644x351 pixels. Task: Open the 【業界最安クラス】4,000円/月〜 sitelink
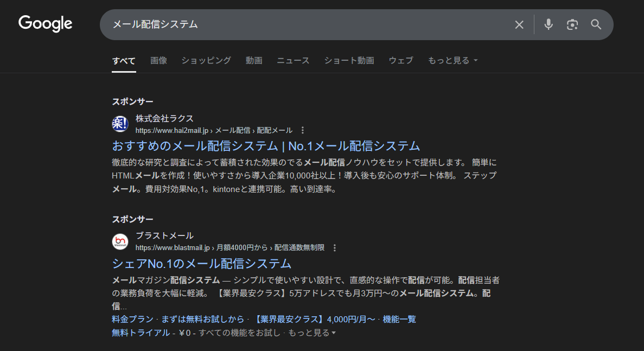314,319
